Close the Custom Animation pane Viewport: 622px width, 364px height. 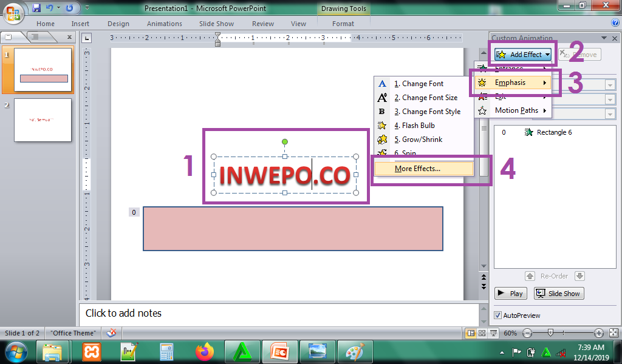(x=615, y=38)
